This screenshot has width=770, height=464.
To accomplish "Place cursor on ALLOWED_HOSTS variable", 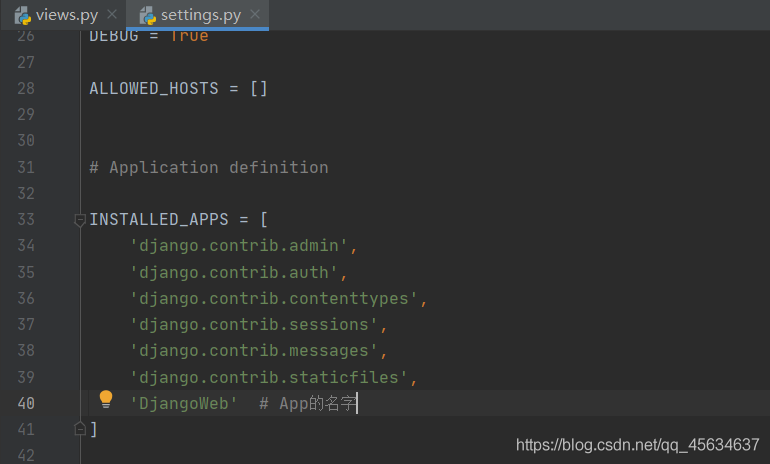I will (154, 88).
